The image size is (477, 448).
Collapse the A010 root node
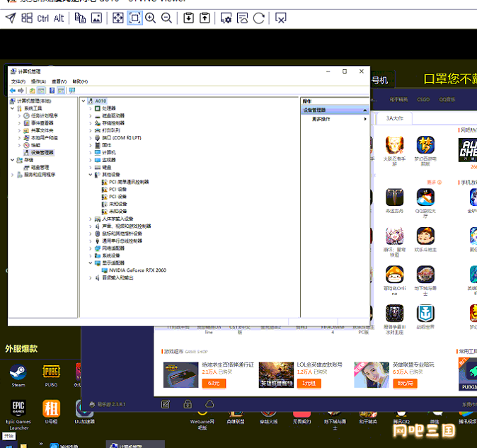coord(84,101)
